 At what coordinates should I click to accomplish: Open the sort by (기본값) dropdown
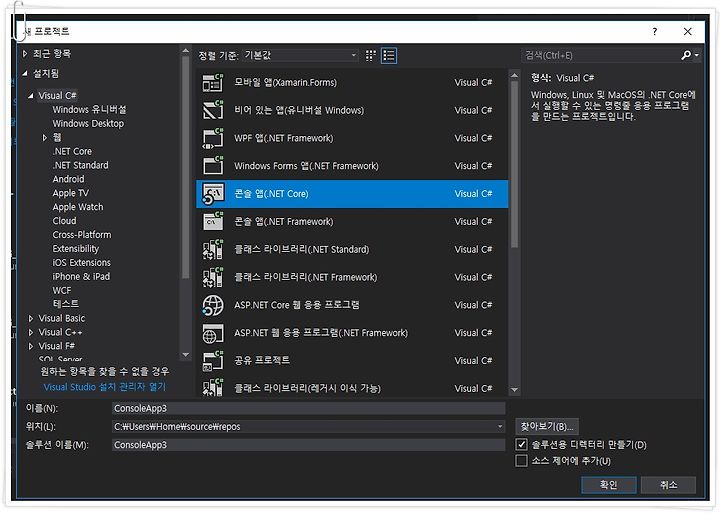click(300, 55)
